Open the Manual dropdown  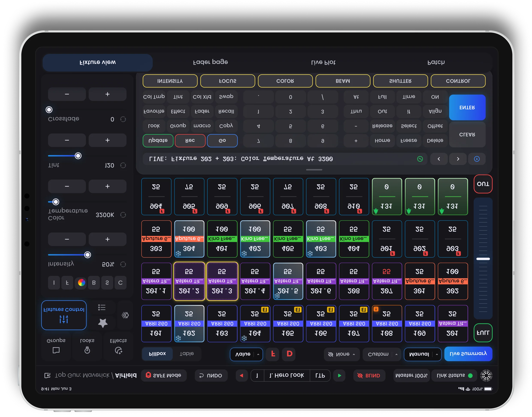[422, 354]
